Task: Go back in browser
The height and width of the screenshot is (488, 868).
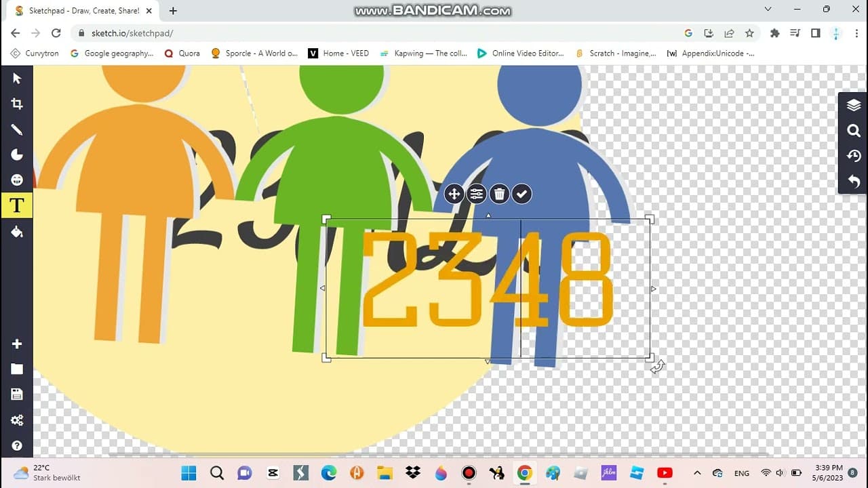Action: (x=15, y=33)
